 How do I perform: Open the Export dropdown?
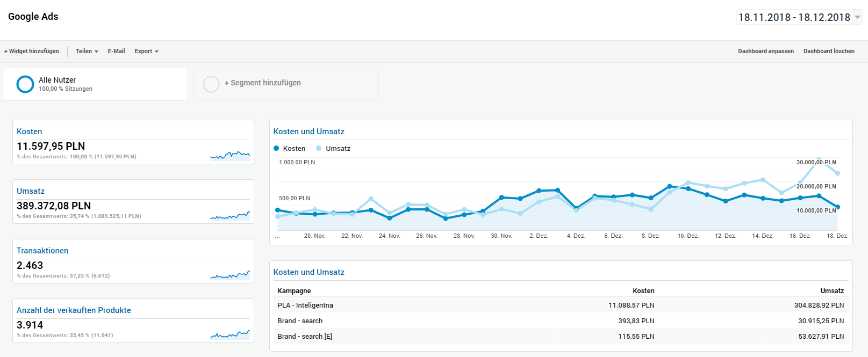point(146,51)
